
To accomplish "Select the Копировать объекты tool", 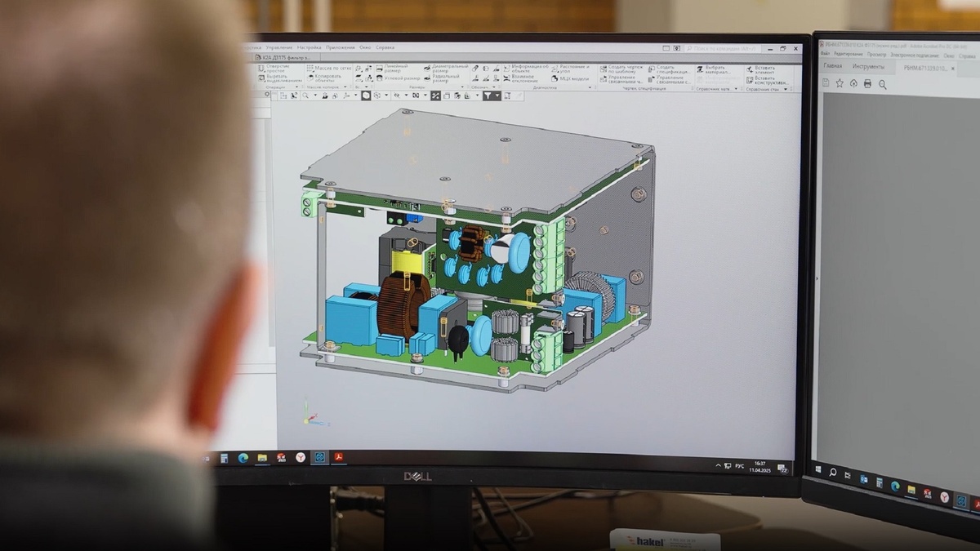I will [325, 78].
